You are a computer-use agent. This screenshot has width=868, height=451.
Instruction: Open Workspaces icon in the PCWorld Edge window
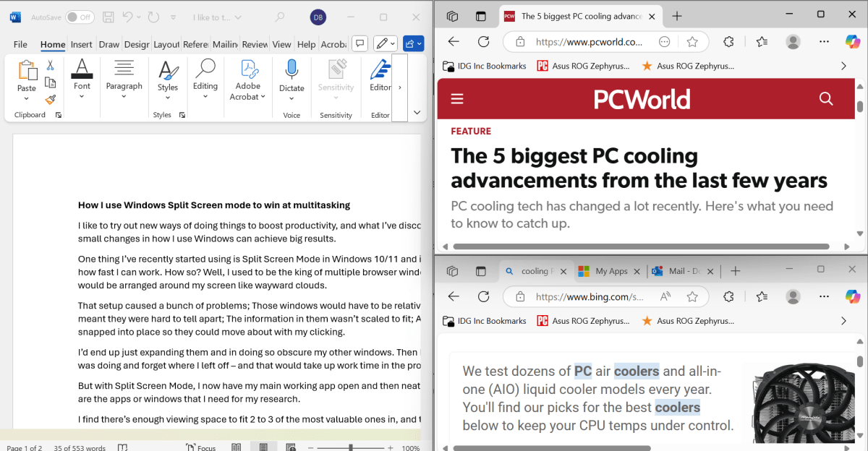[x=452, y=16]
